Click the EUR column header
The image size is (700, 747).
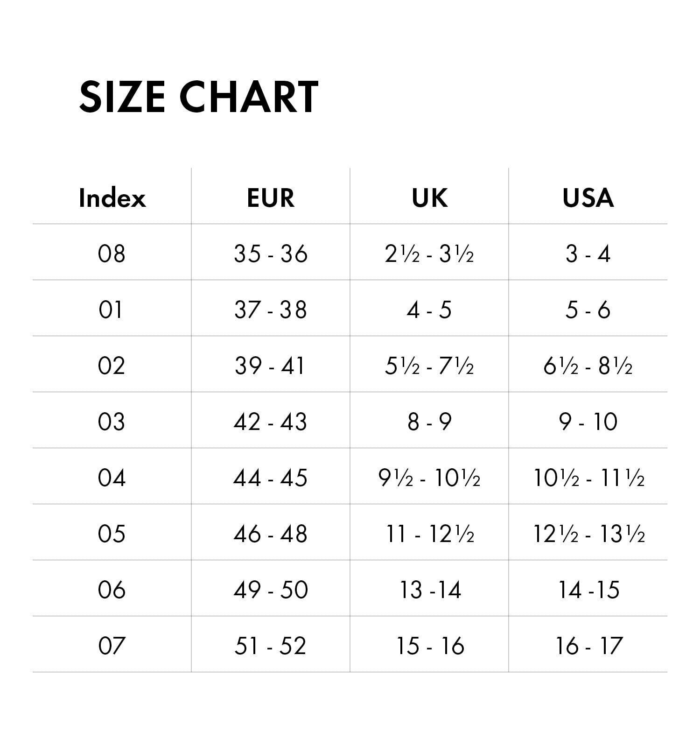point(271,198)
